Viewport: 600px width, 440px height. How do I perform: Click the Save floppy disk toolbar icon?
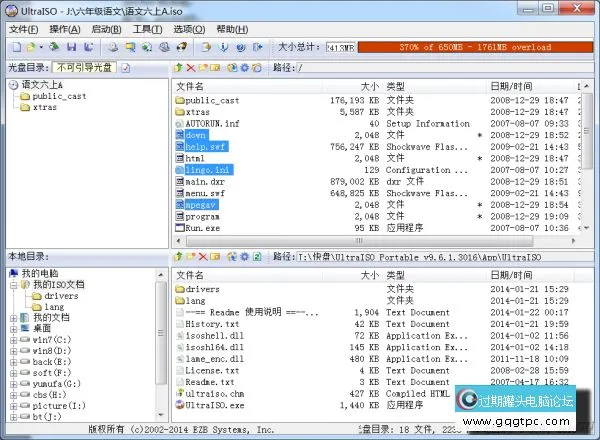[x=72, y=47]
